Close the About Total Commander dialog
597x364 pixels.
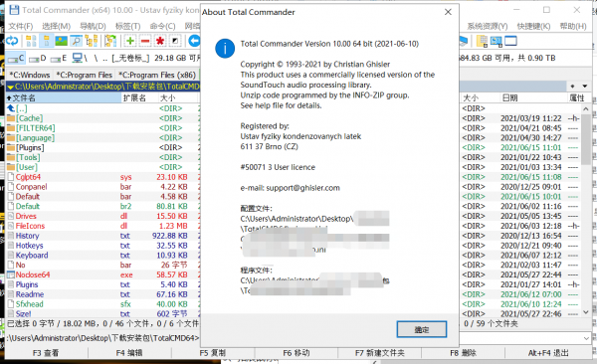448,12
